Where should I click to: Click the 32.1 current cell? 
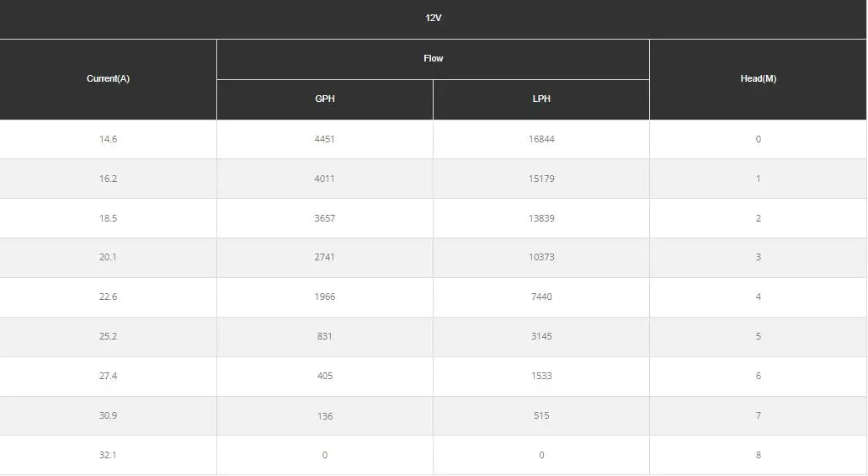click(108, 455)
